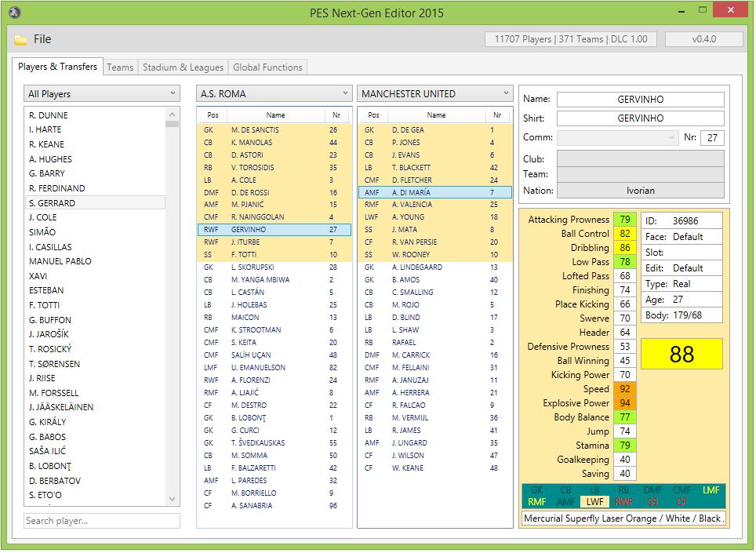Expand the All Players dropdown
756x553 pixels.
coord(102,93)
